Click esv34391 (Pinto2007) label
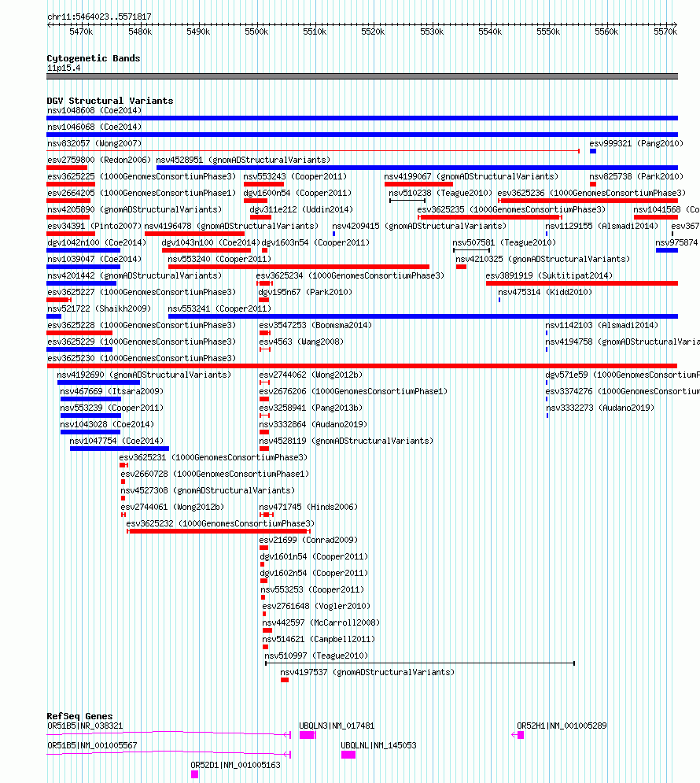The width and height of the screenshot is (700, 783). [x=94, y=226]
